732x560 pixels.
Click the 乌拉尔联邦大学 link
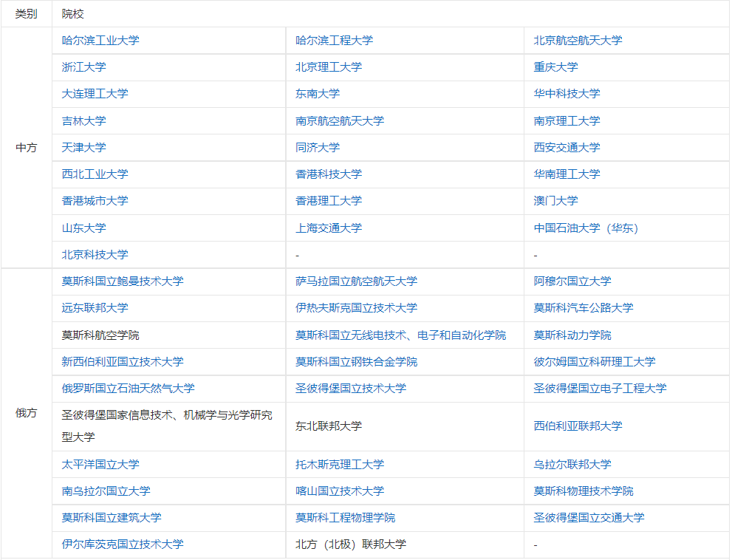coord(572,464)
